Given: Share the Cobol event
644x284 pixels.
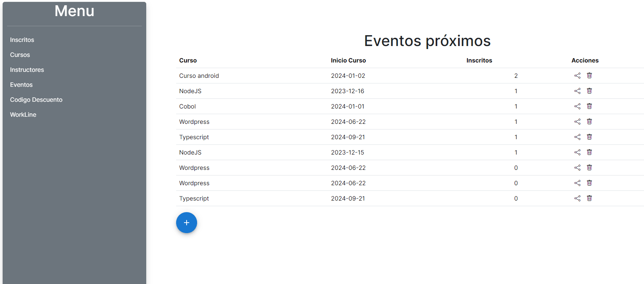Looking at the screenshot, I should click(577, 106).
